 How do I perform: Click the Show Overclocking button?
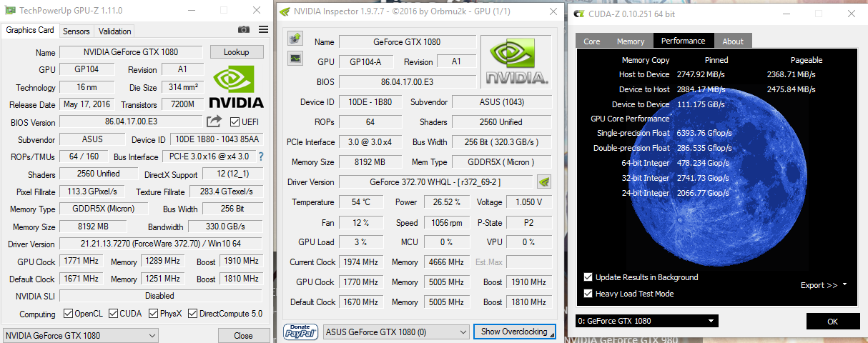(x=514, y=332)
